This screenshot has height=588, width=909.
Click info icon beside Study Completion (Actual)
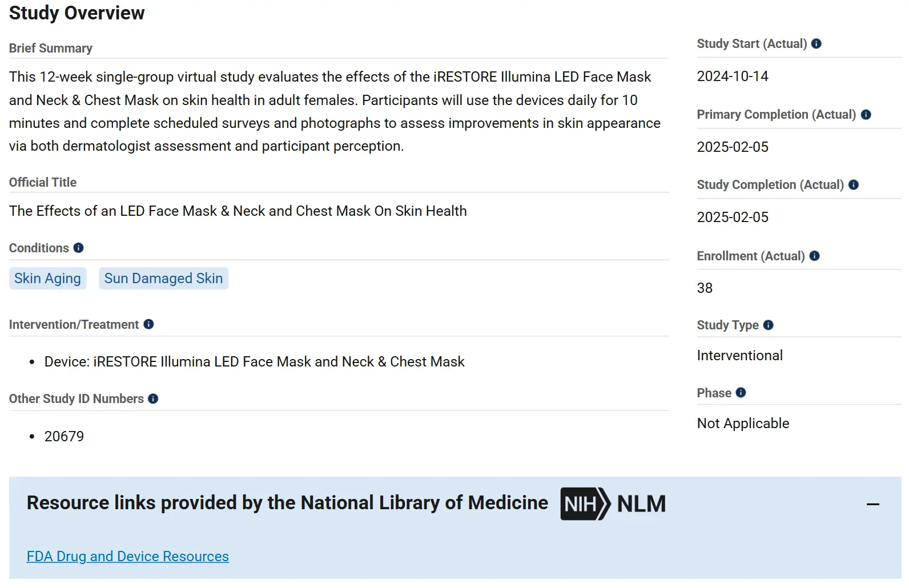(854, 184)
